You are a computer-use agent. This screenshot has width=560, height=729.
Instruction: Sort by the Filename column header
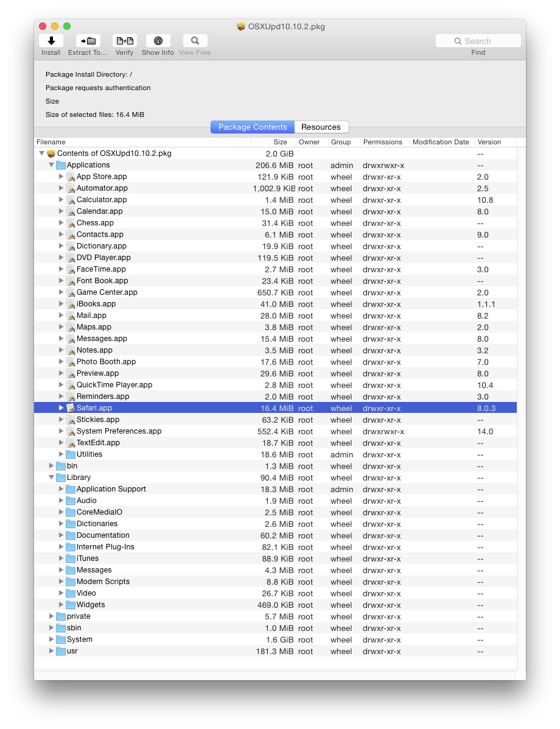click(x=142, y=143)
